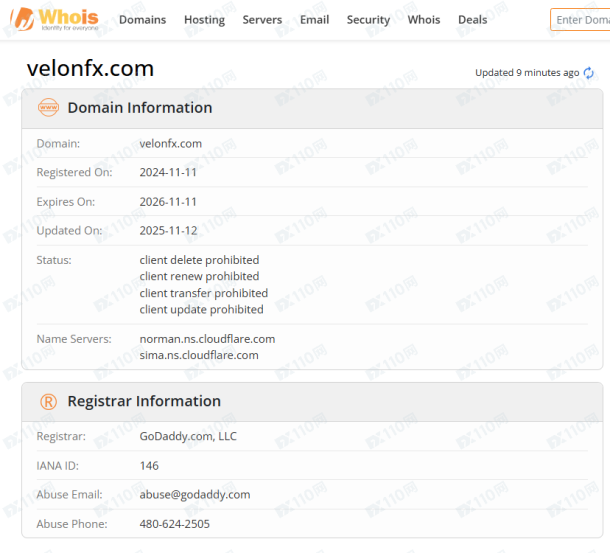Click the GoDaddy.com, LLC registrar name
The width and height of the screenshot is (610, 553).
188,436
